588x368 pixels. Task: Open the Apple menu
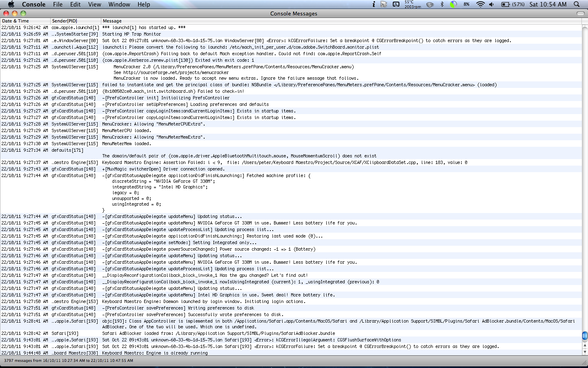[11, 4]
